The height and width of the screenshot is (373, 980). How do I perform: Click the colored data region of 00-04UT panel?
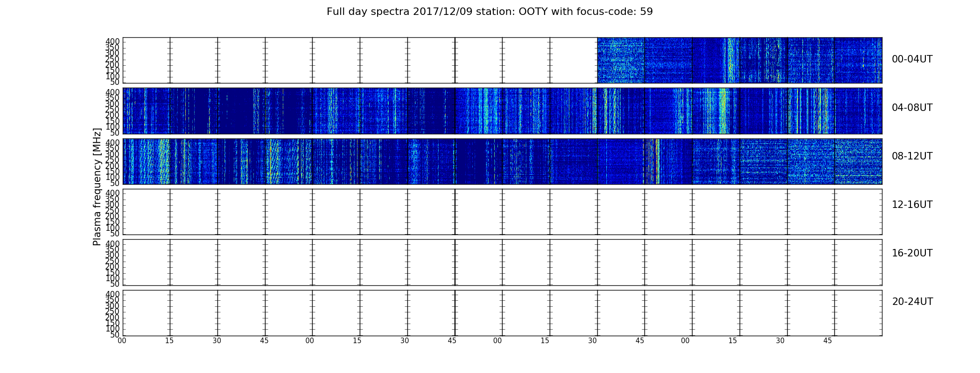point(740,60)
